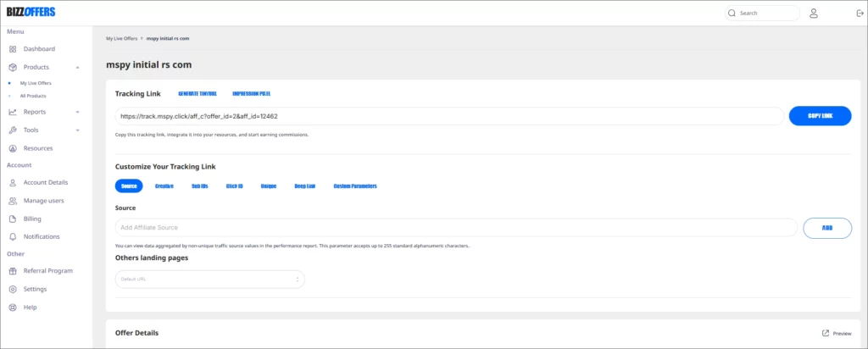The width and height of the screenshot is (868, 349).
Task: Click the Tools wrench icon
Action: pyautogui.click(x=13, y=130)
